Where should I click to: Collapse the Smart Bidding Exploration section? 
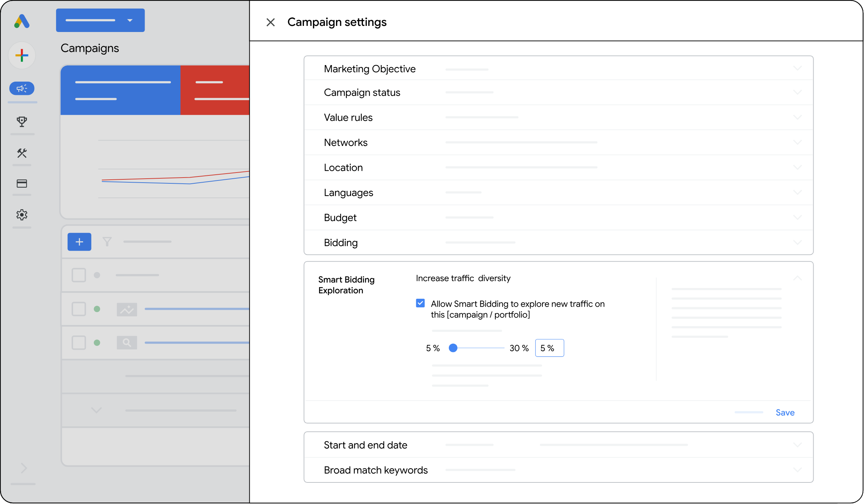coord(797,278)
